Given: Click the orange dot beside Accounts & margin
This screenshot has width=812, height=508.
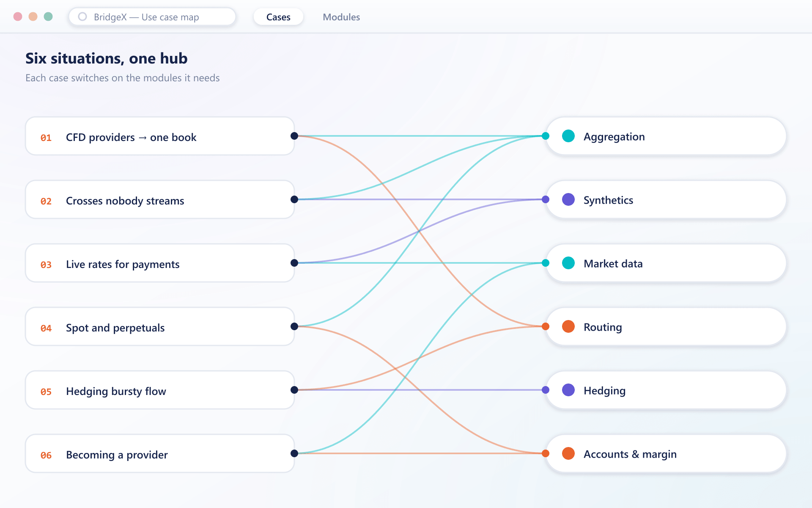Looking at the screenshot, I should 568,453.
